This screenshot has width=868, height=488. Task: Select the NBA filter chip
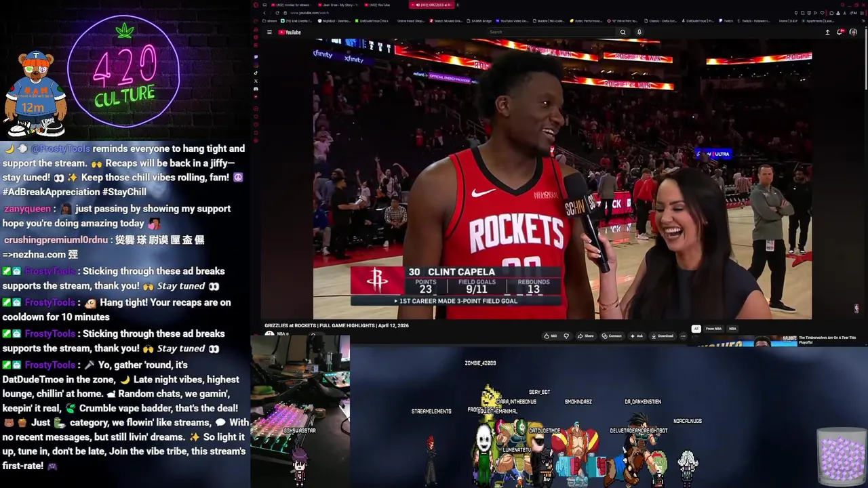tap(732, 329)
